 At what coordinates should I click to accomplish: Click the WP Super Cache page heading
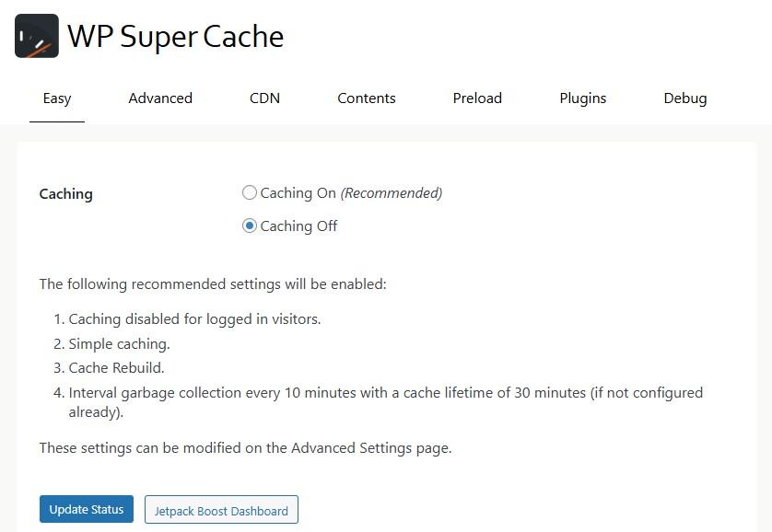pyautogui.click(x=175, y=37)
